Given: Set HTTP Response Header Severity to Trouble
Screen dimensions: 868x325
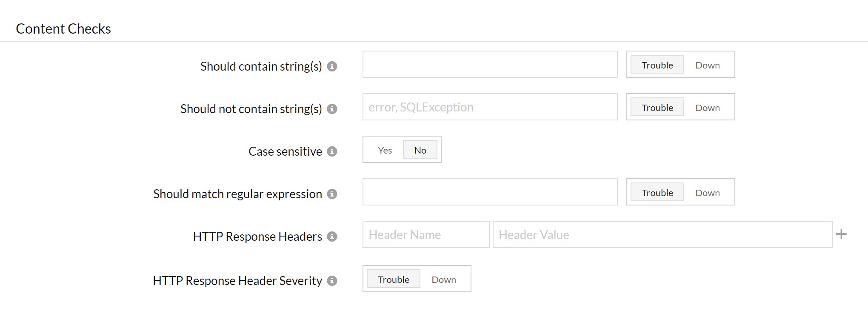Looking at the screenshot, I should 393,279.
